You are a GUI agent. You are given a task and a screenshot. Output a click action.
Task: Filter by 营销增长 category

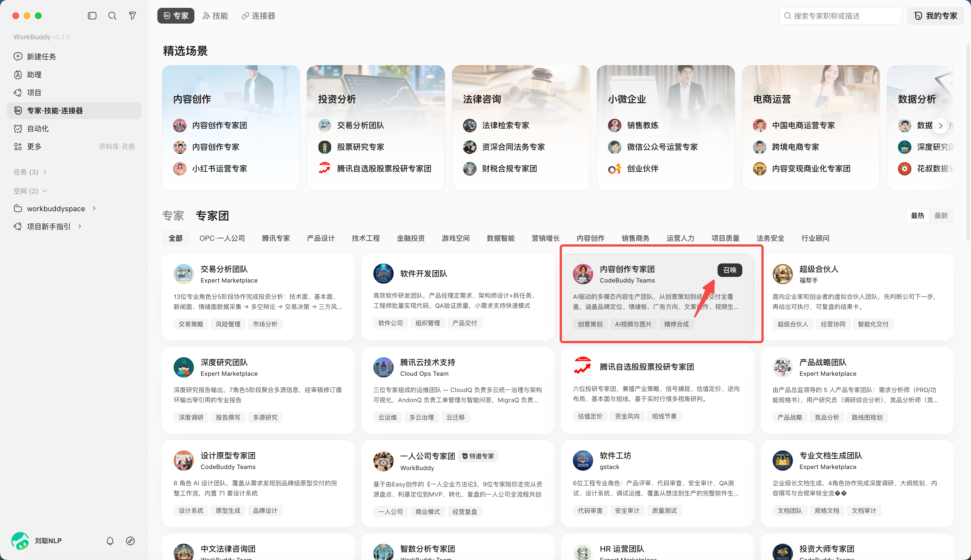point(546,238)
